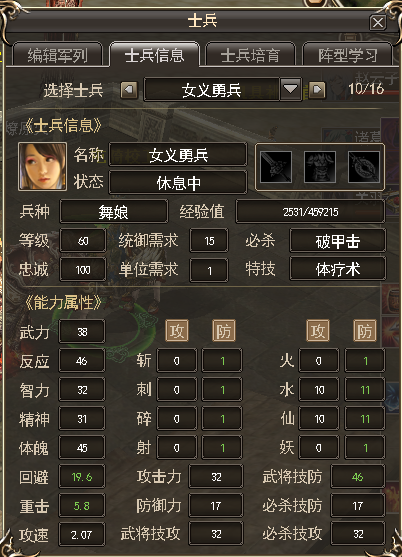This screenshot has height=557, width=402.
Task: Open the 士兵培育 tab
Action: point(250,55)
